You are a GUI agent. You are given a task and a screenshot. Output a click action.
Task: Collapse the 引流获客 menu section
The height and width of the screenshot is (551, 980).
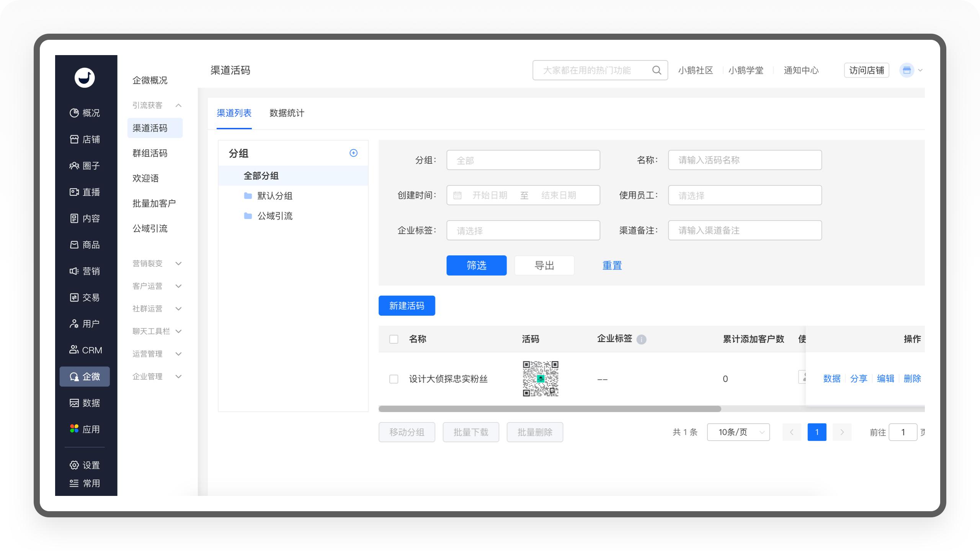click(178, 105)
